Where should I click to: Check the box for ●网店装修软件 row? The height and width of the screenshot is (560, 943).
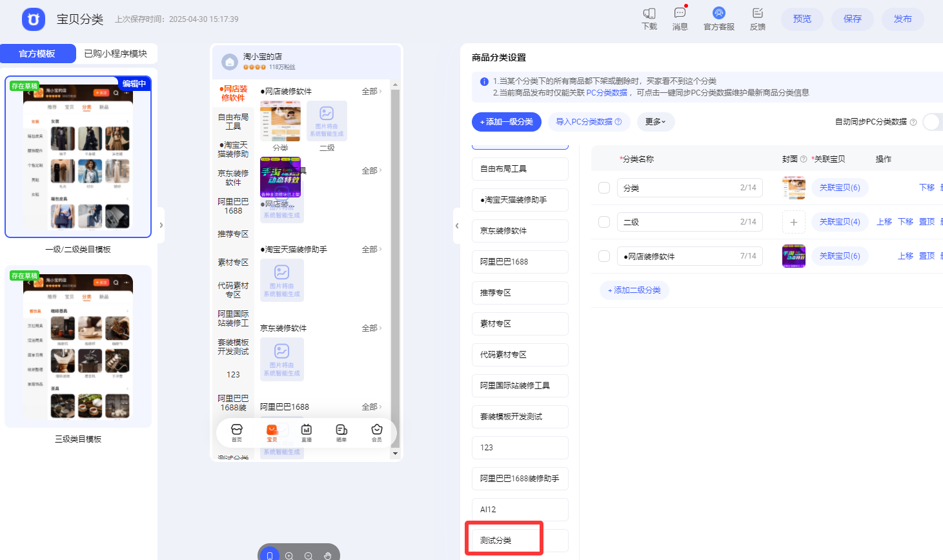coord(604,256)
